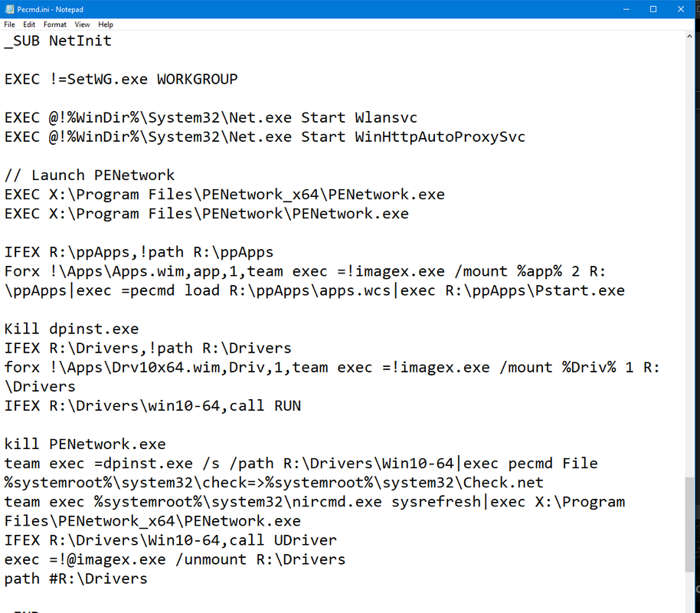The image size is (700, 613).
Task: Click line containing 'Pstart.exe'
Action: (x=315, y=291)
